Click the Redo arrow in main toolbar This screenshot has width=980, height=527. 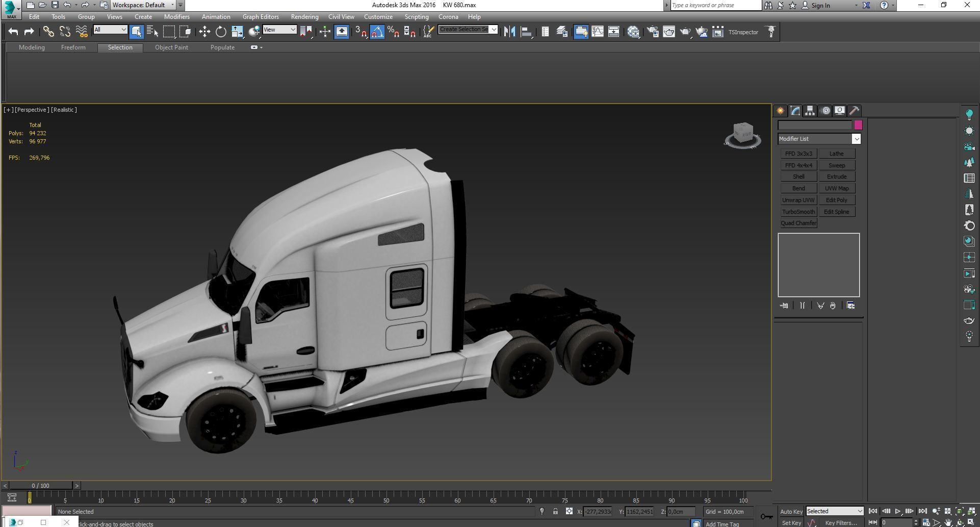point(29,32)
